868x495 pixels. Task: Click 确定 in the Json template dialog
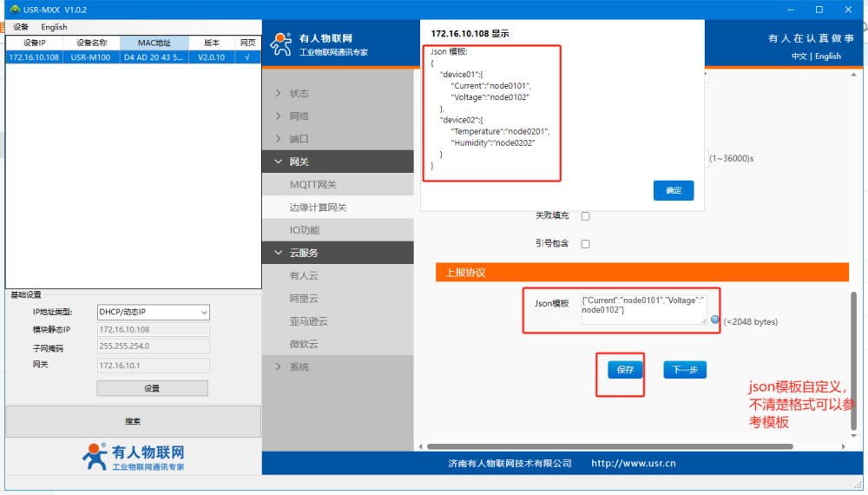(x=674, y=190)
